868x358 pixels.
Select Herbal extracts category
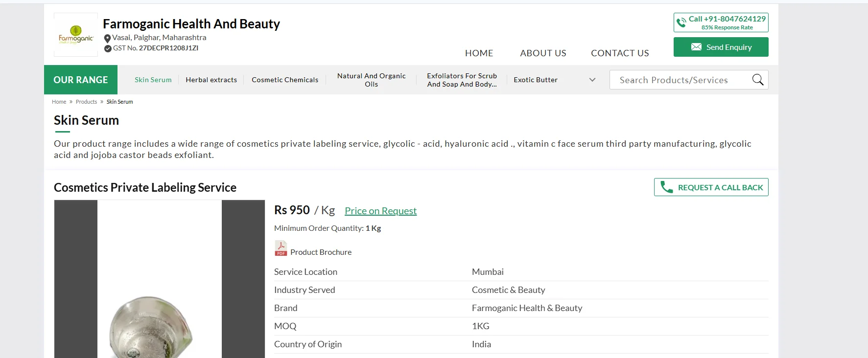211,80
